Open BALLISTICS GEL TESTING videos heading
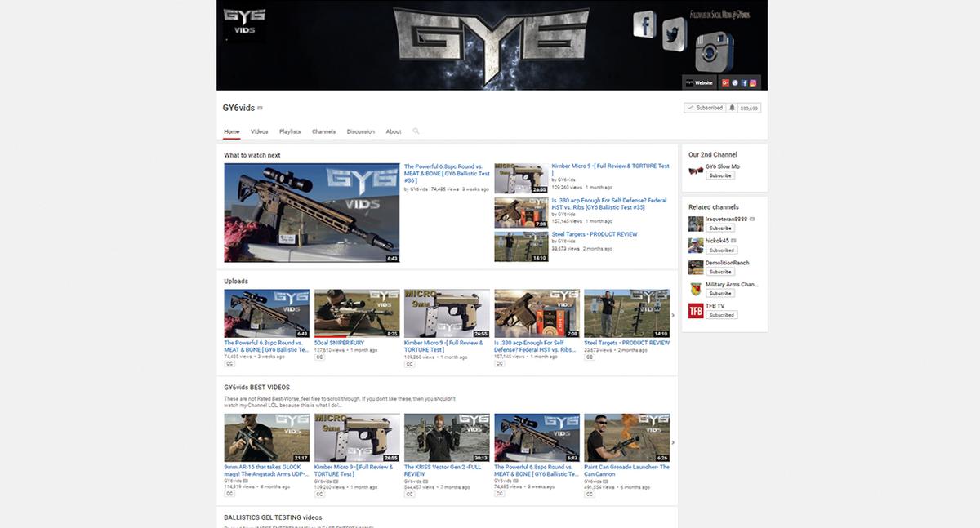The width and height of the screenshot is (980, 528). click(273, 517)
